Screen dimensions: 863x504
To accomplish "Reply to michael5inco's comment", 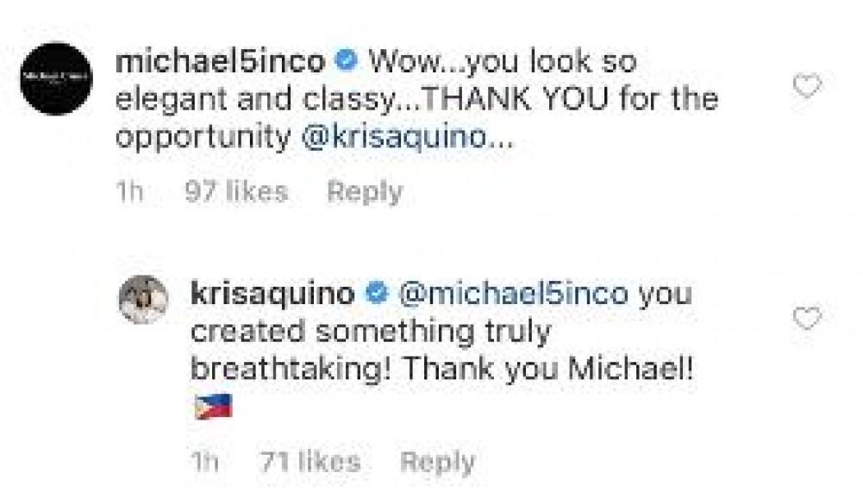I will 364,192.
